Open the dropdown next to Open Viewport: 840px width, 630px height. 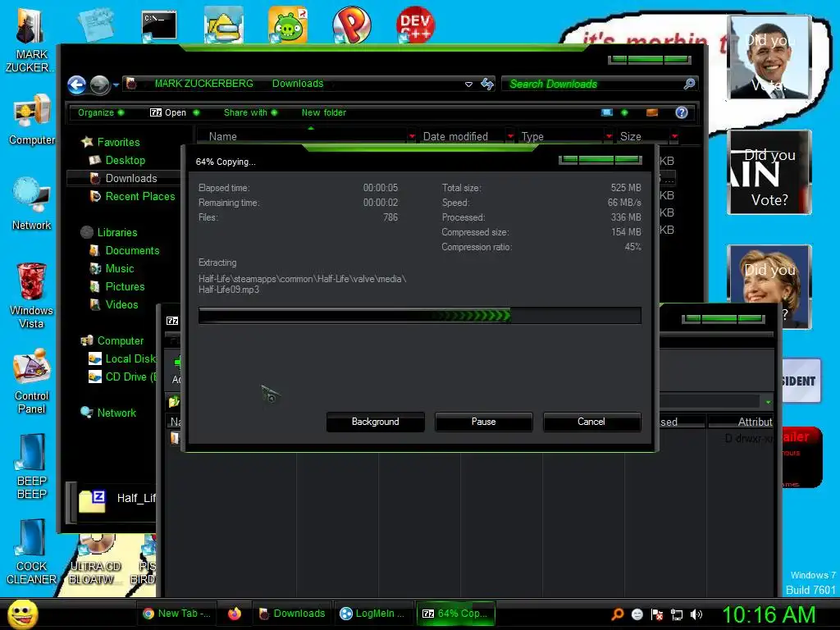[x=196, y=112]
